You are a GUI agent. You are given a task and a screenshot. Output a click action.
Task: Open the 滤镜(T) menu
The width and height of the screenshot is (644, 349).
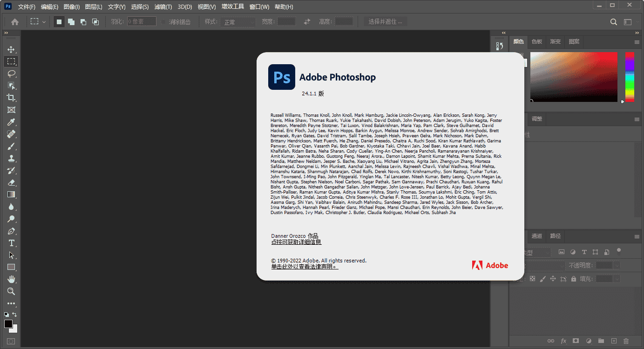coord(163,7)
